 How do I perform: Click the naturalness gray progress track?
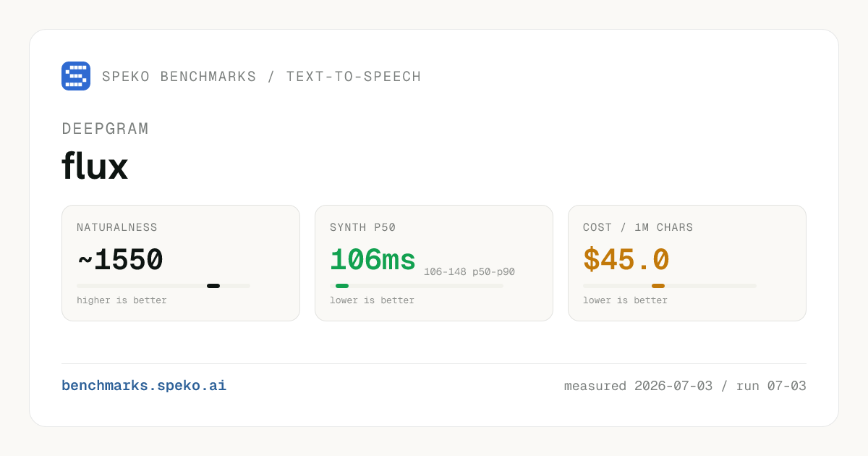[163, 286]
